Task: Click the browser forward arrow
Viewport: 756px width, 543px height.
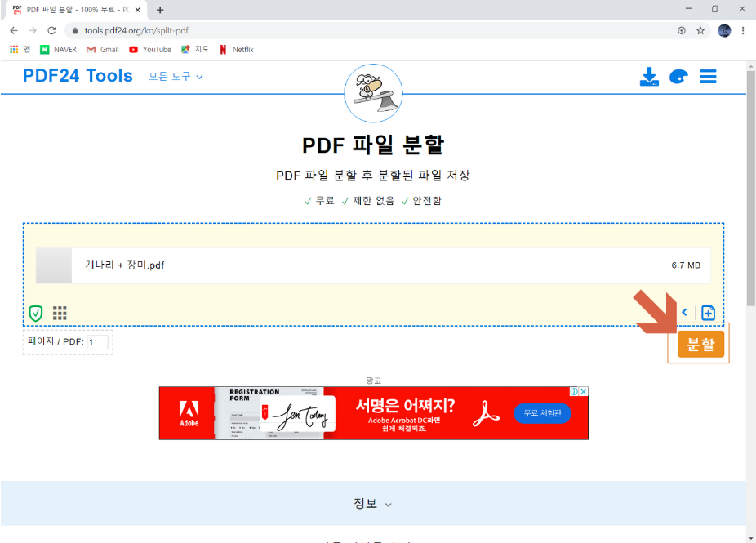Action: 33,30
